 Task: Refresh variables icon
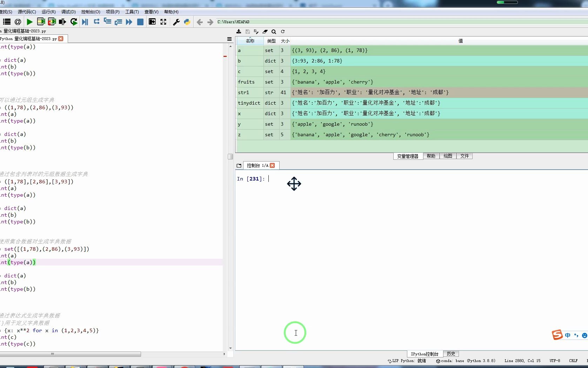click(x=283, y=32)
